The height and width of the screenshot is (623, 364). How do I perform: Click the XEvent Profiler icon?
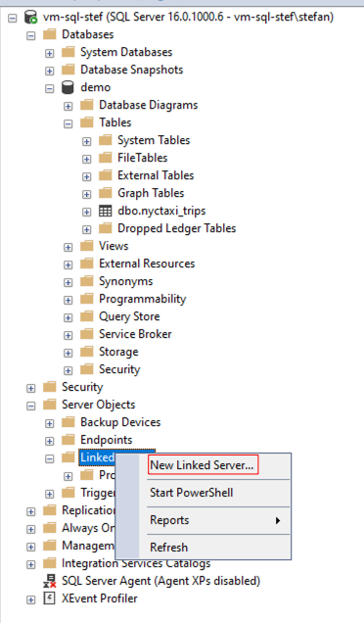(49, 599)
